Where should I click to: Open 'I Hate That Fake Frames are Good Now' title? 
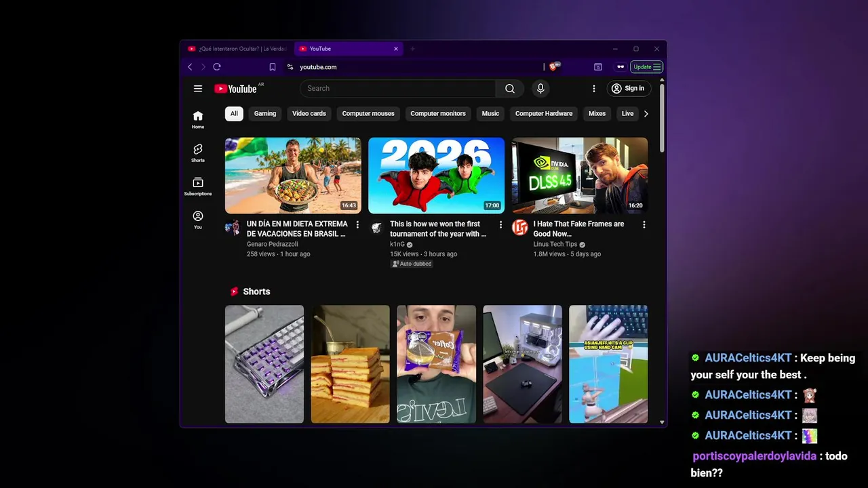tap(578, 229)
